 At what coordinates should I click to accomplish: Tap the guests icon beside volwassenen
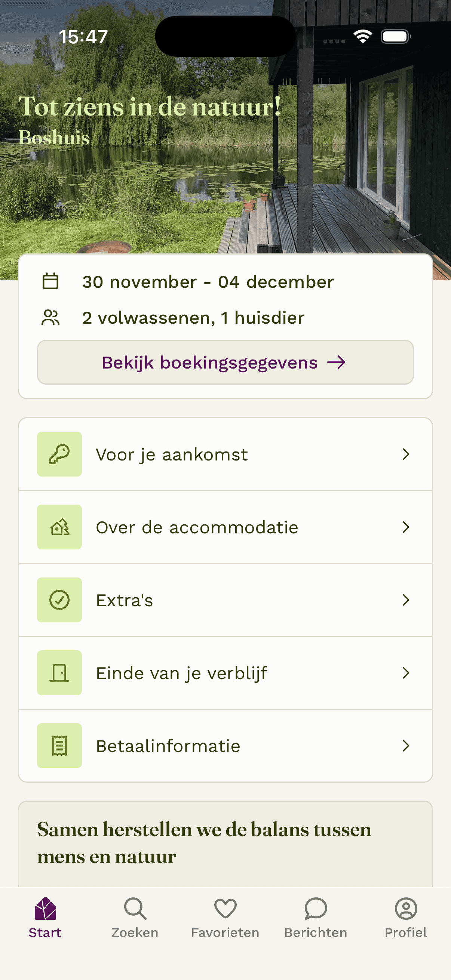[50, 318]
